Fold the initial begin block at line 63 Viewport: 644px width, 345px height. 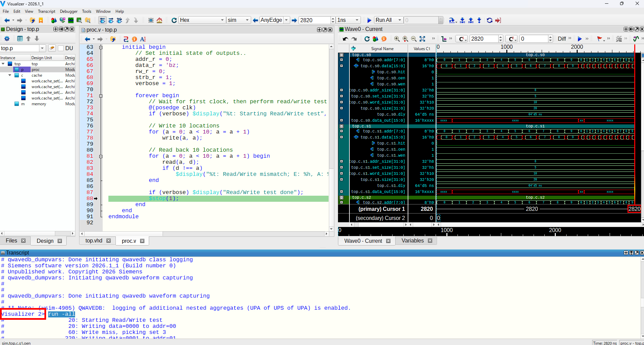coord(101,47)
